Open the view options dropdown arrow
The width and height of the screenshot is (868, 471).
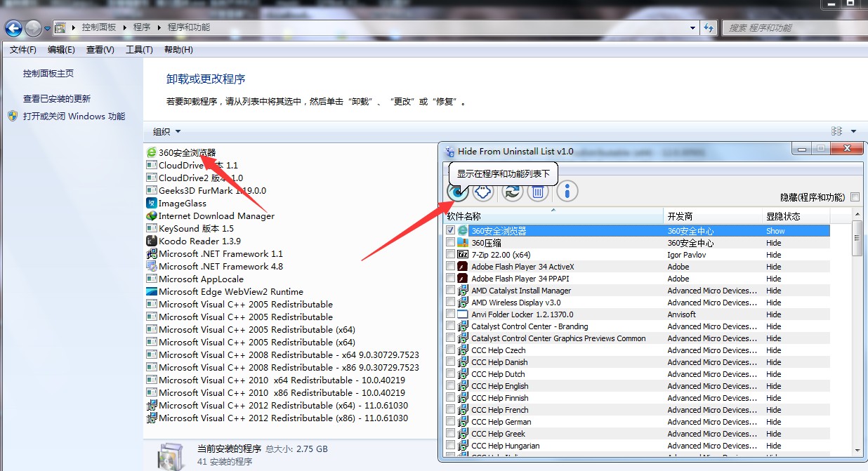click(854, 131)
